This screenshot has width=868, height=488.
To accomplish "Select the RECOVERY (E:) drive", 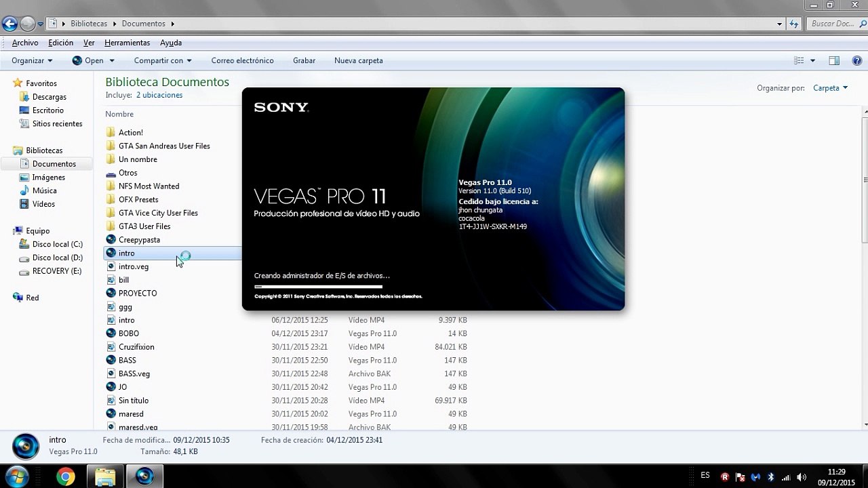I will click(x=57, y=271).
